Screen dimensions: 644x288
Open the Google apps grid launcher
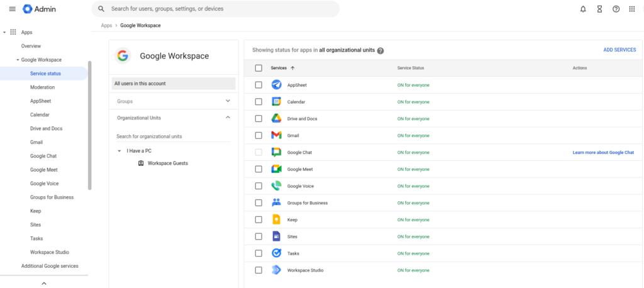[x=632, y=9]
